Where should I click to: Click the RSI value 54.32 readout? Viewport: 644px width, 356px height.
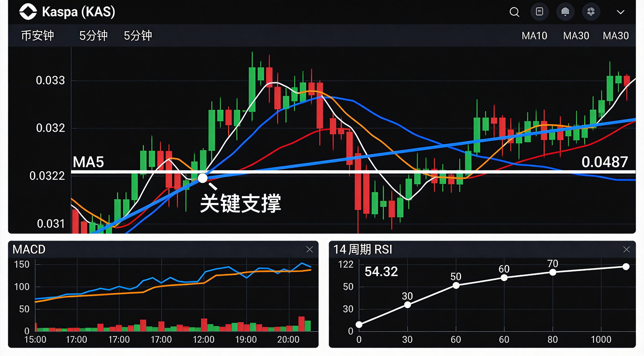[381, 272]
